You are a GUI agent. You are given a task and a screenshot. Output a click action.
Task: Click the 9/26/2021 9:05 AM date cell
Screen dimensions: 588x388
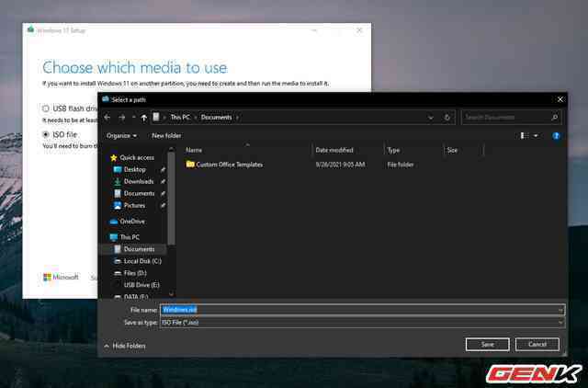click(x=340, y=165)
